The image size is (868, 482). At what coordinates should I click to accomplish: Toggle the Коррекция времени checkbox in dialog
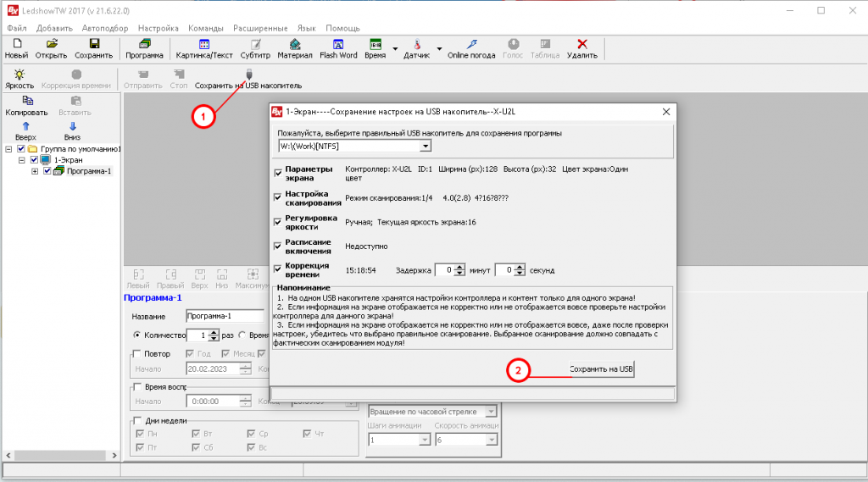[x=279, y=269]
